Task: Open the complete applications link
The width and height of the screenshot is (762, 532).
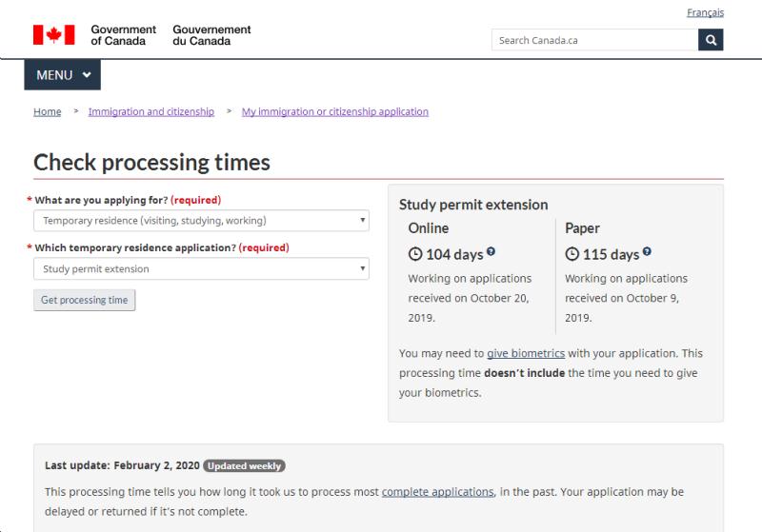Action: (x=438, y=492)
